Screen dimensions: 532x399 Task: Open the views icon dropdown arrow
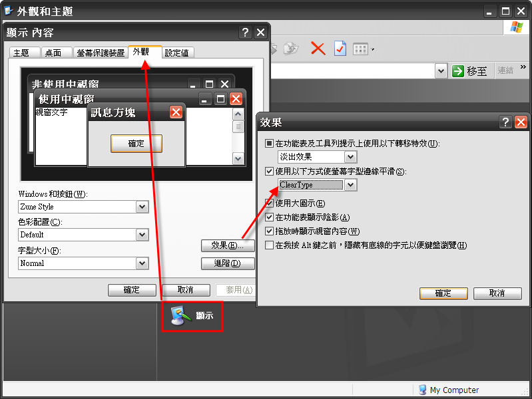tap(373, 49)
